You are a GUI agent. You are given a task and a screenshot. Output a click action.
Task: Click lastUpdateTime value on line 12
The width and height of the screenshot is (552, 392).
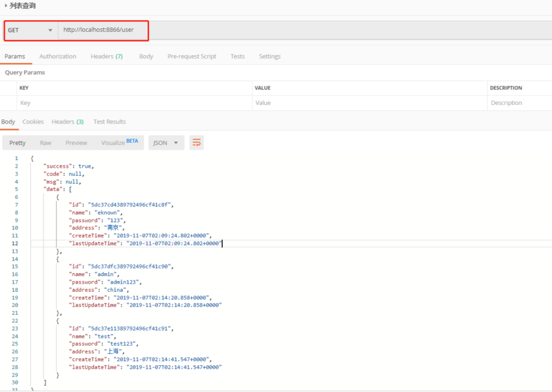[x=174, y=244]
